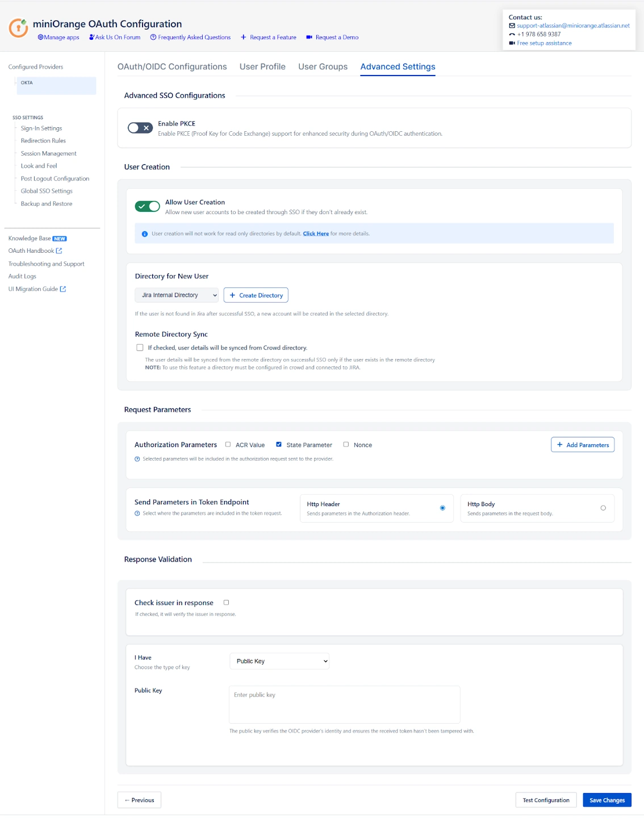Switch to the User Profile tab

click(x=262, y=66)
